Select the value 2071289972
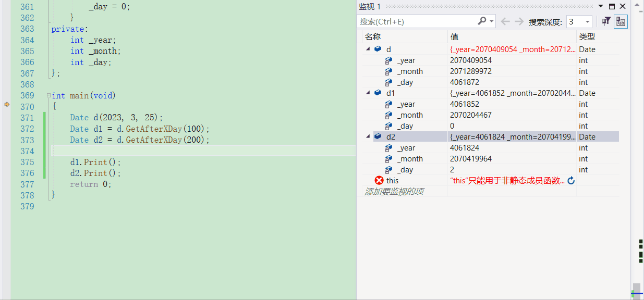 [x=470, y=71]
